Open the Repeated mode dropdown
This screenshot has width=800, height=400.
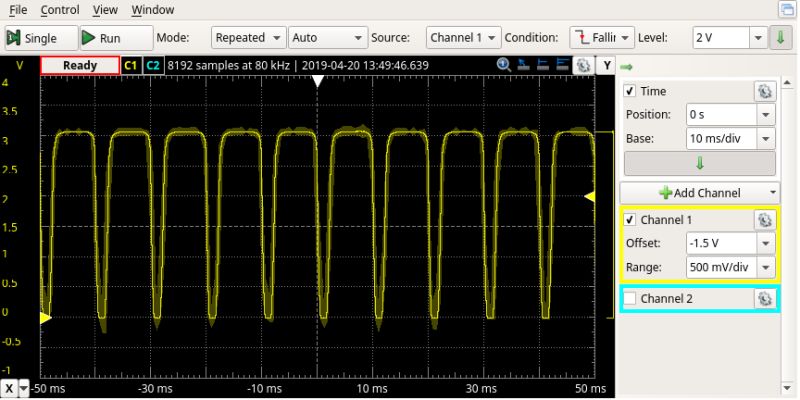pos(248,38)
